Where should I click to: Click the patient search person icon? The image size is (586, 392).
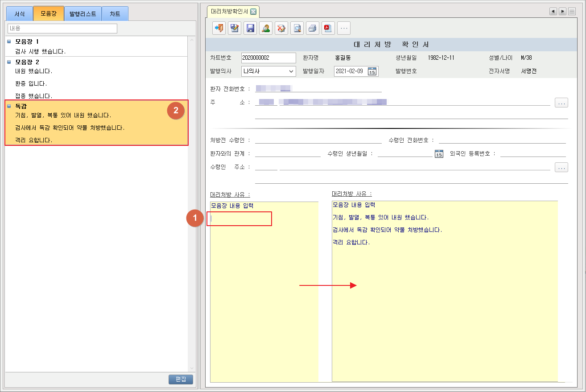266,28
